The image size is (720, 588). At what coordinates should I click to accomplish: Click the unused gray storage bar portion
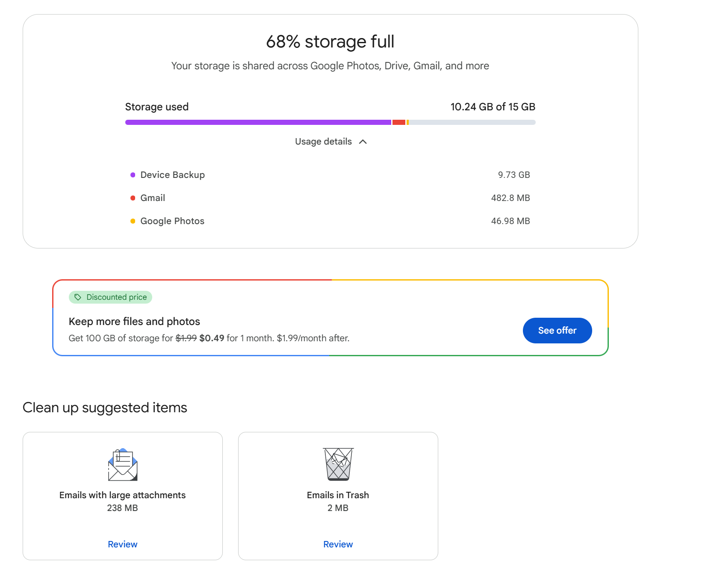472,122
